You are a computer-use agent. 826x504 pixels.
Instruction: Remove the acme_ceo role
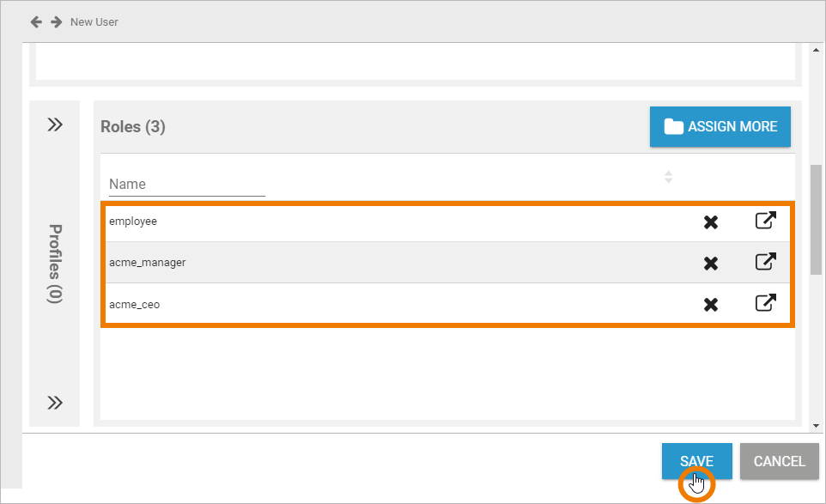click(711, 304)
